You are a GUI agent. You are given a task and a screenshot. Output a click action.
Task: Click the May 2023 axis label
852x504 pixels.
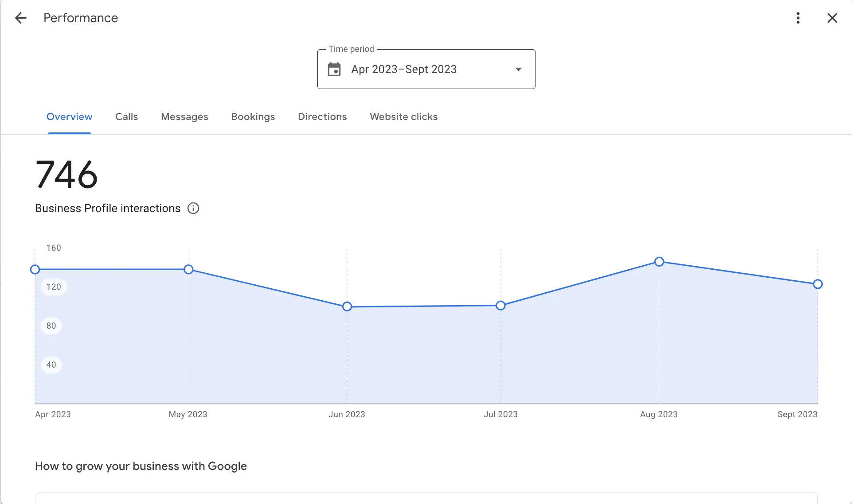[x=188, y=415]
